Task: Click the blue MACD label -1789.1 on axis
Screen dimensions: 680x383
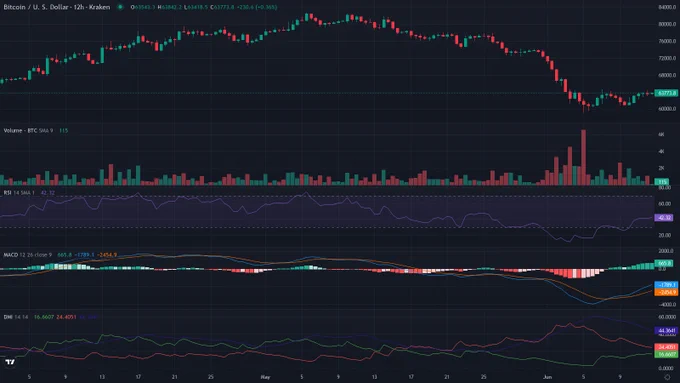Action: tap(666, 285)
